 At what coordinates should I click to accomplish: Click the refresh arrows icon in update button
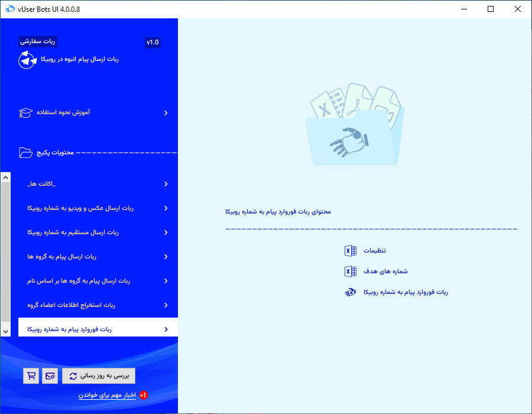73,376
